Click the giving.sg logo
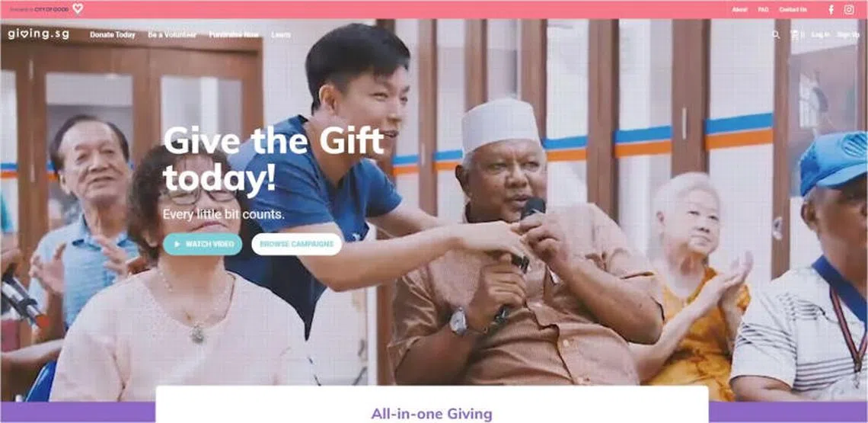This screenshot has width=868, height=423. (x=38, y=34)
